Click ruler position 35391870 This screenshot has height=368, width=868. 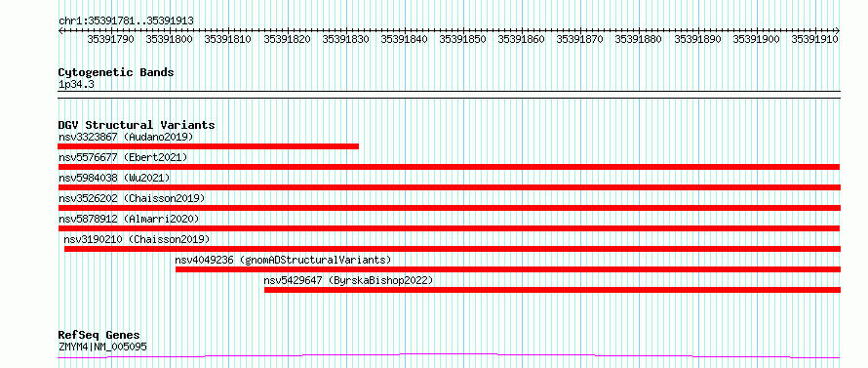580,39
